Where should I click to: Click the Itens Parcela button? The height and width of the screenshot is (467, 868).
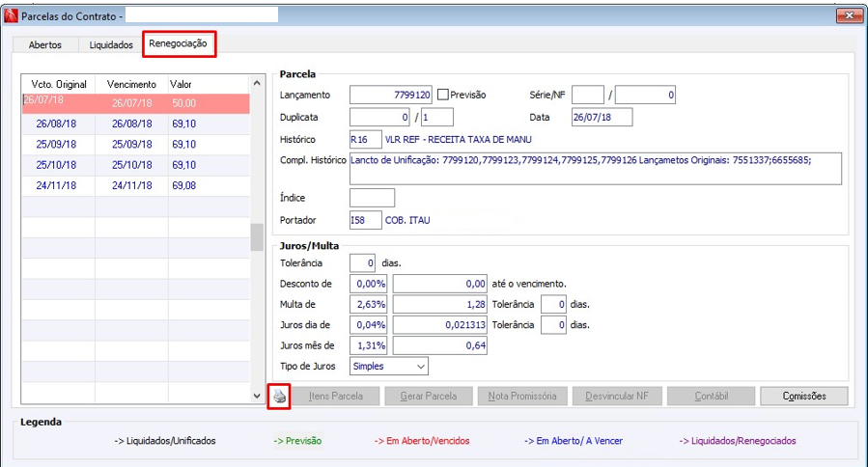click(x=335, y=397)
